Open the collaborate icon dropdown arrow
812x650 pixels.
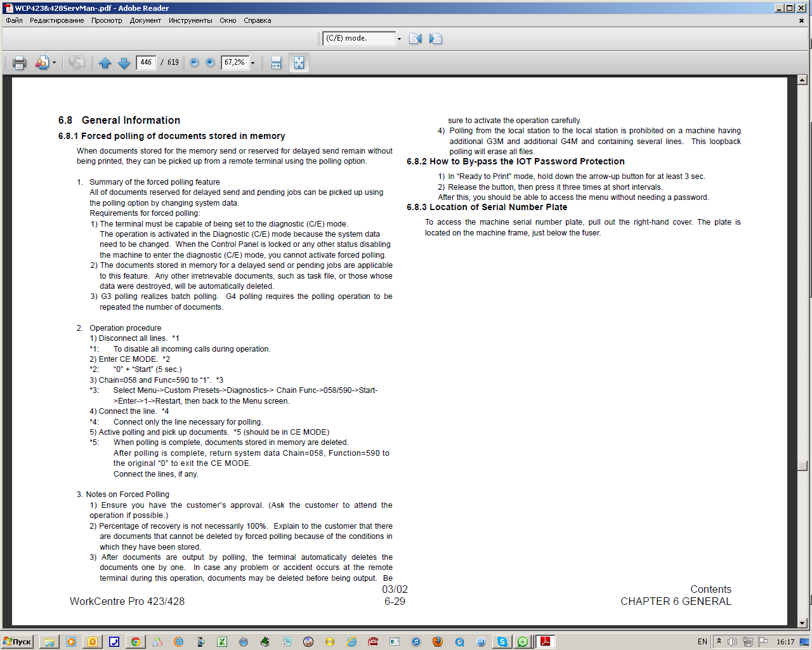[x=54, y=63]
